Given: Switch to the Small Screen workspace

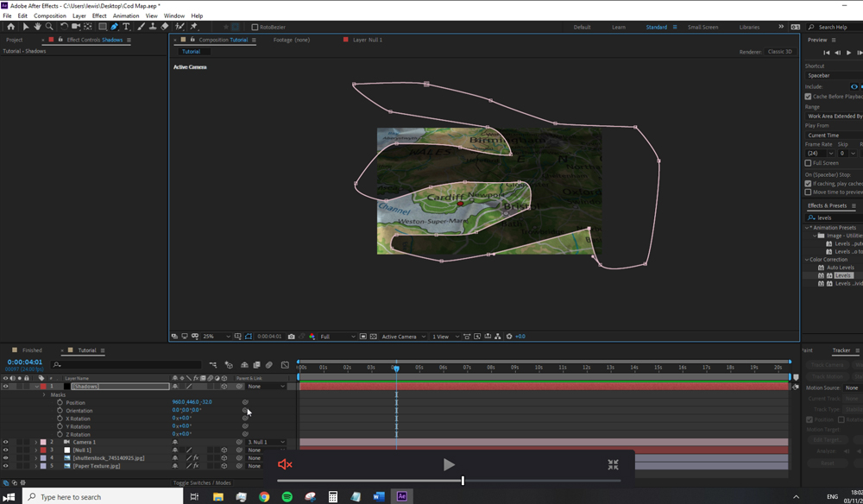Looking at the screenshot, I should (702, 27).
